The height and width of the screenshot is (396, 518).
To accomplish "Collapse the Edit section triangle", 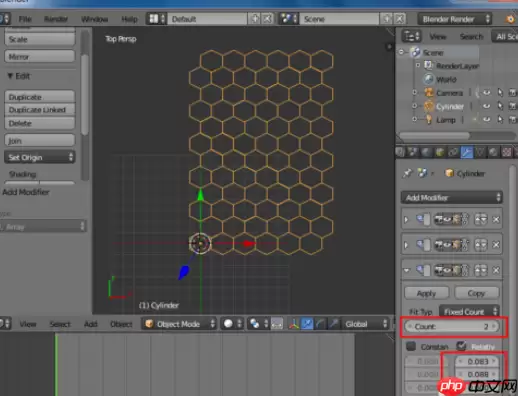I will (10, 76).
